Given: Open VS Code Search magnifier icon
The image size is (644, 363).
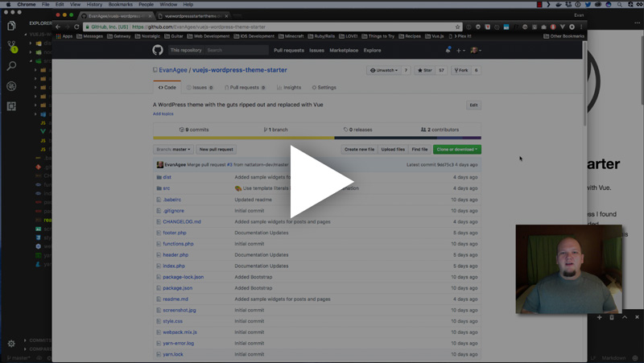Looking at the screenshot, I should coord(11,66).
